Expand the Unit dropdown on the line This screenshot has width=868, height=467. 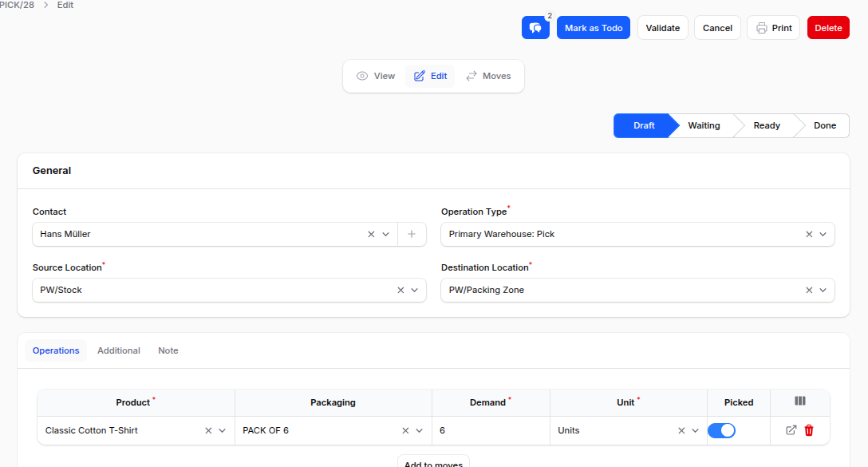coord(694,430)
